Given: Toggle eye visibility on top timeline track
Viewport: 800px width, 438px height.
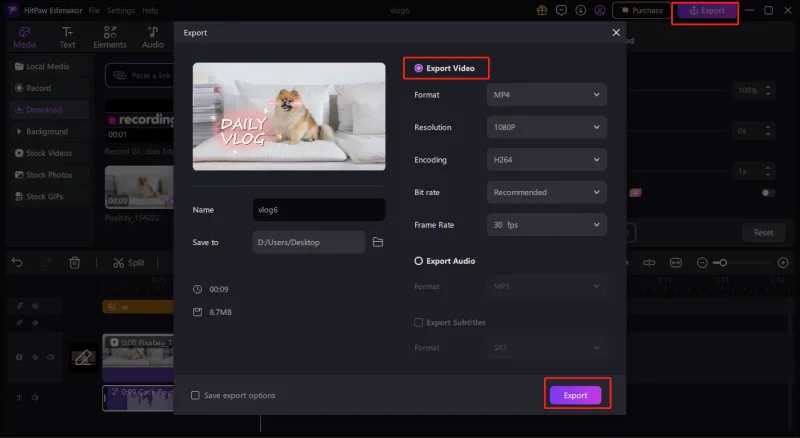Looking at the screenshot, I should tap(35, 306).
